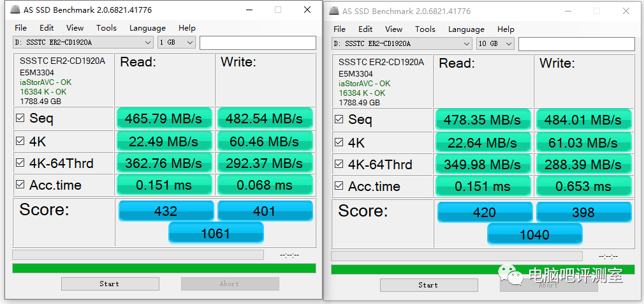Click Start button in right window
Viewport: 644px width, 304px height.
click(x=428, y=285)
